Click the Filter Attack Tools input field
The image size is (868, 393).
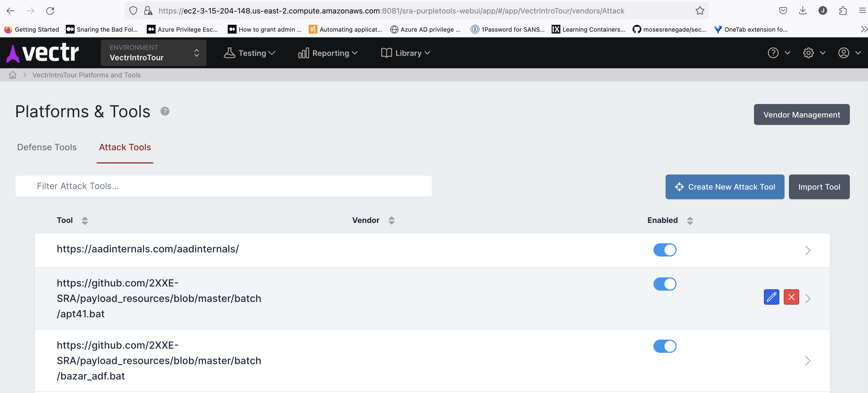(x=223, y=186)
